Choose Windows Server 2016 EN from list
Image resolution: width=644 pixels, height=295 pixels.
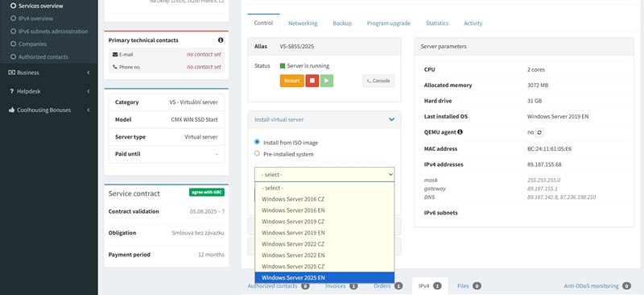(x=324, y=210)
